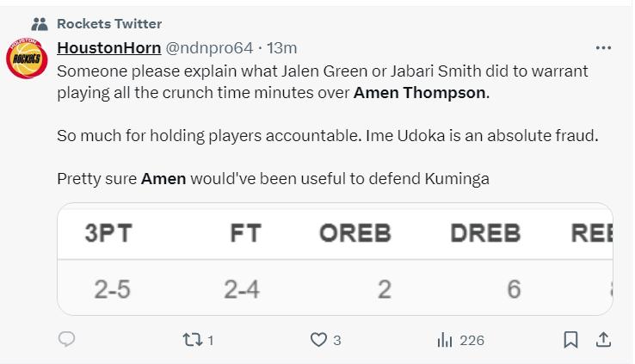Click the @ndnpro64 handle
Viewport: 635px width, 364px height.
click(205, 47)
